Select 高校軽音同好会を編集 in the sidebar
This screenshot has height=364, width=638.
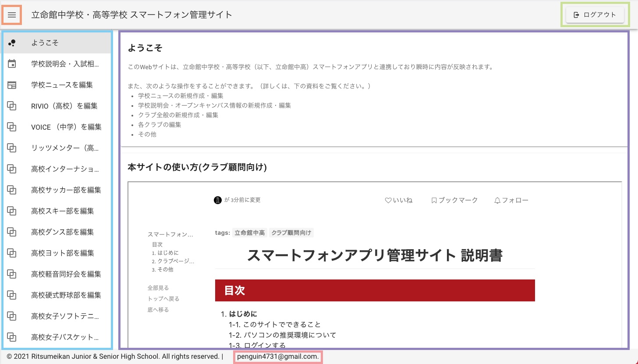click(66, 274)
